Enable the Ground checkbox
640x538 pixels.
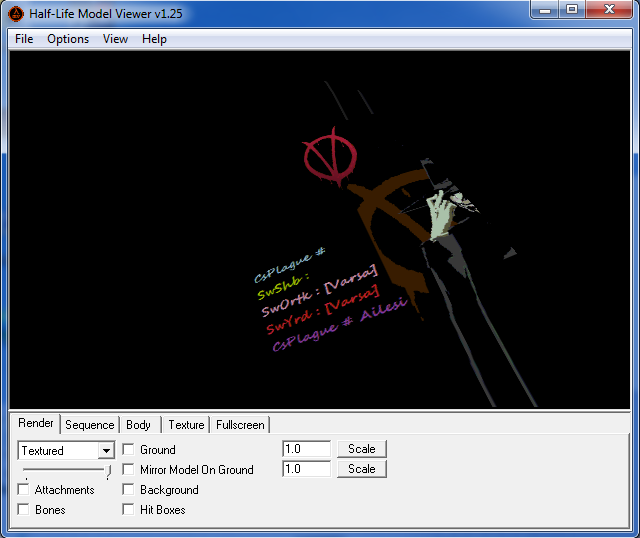tap(128, 450)
